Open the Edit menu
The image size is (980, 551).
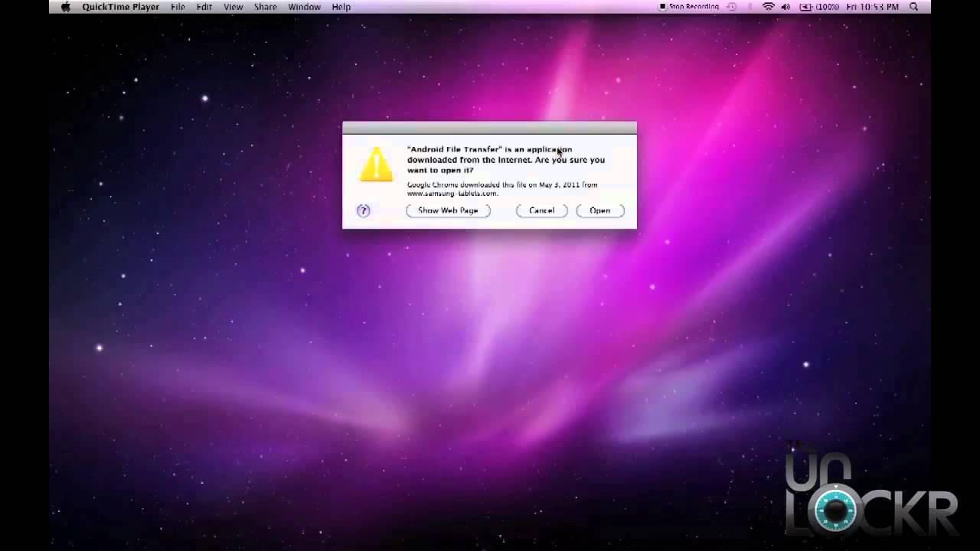(x=204, y=7)
